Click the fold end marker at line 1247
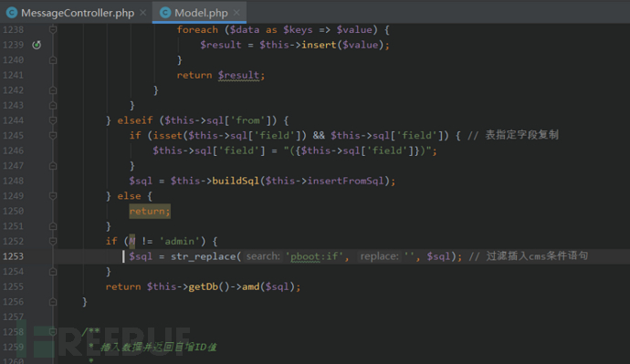This screenshot has width=630, height=364. [53, 166]
